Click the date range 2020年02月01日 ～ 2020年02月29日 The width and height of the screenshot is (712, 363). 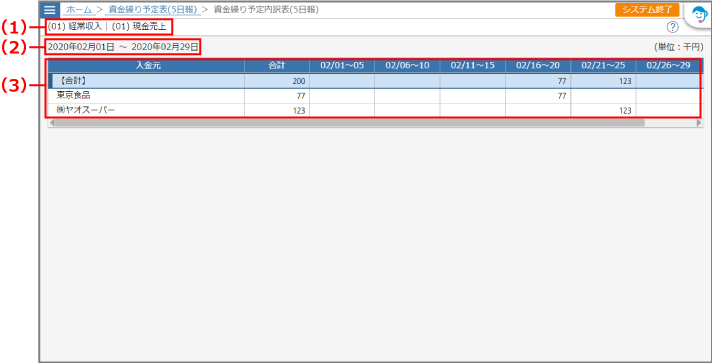pyautogui.click(x=123, y=47)
